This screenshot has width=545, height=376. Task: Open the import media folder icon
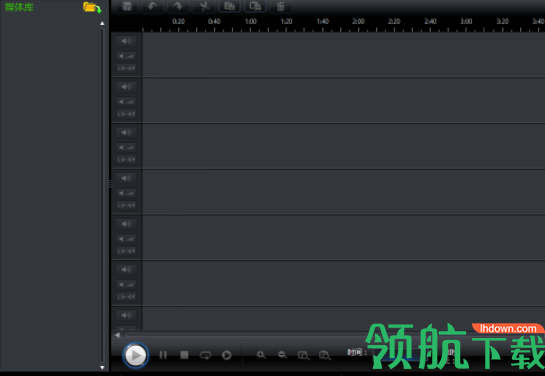tap(92, 7)
